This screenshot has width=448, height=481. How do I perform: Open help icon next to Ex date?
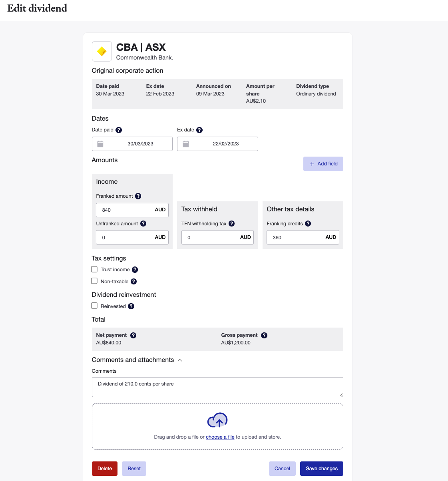[199, 130]
